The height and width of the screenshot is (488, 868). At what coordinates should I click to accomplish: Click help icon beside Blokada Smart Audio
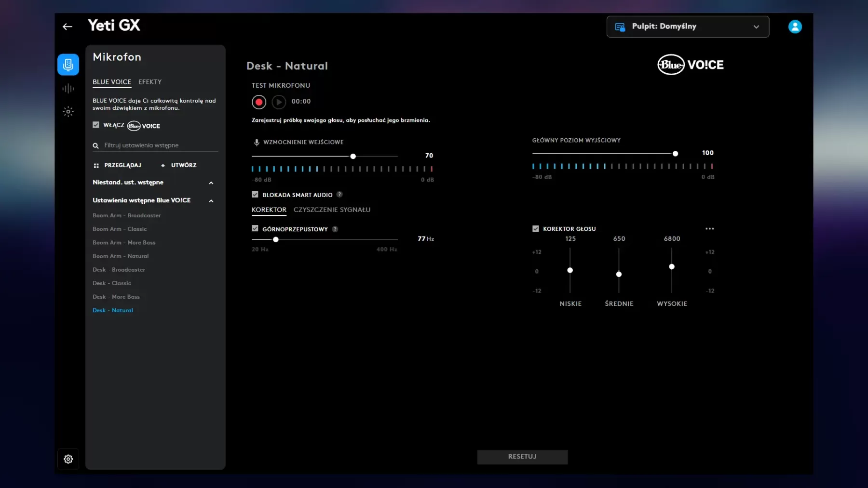point(339,195)
